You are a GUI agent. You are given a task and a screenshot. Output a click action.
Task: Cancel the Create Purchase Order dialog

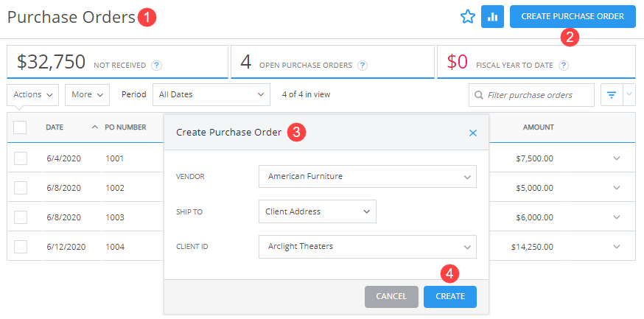coord(391,296)
